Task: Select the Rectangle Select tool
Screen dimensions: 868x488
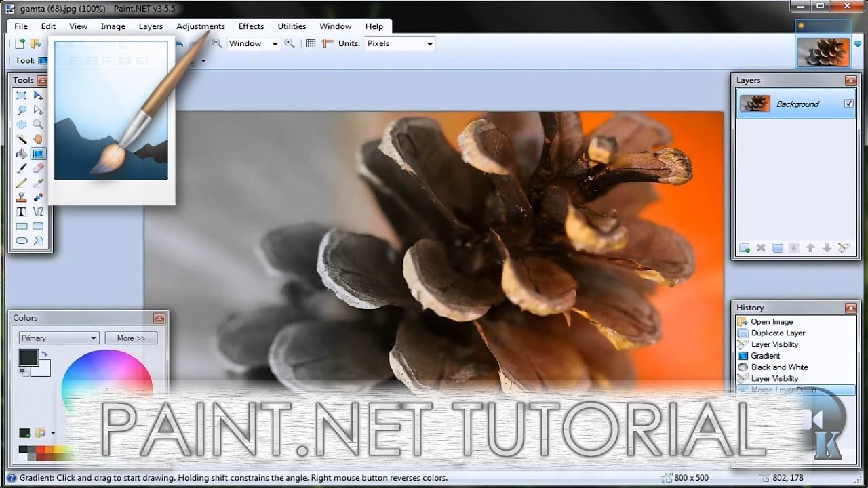Action: [21, 96]
